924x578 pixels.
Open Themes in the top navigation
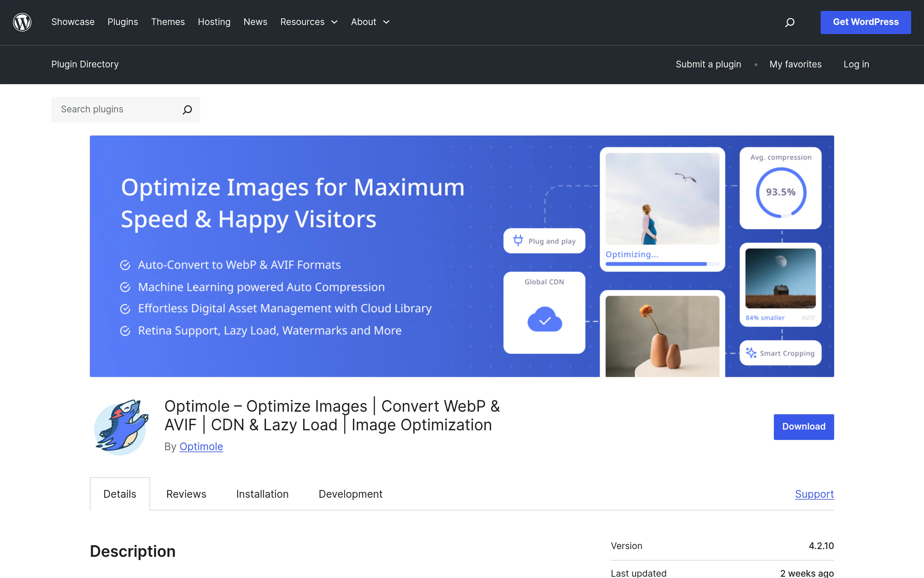(167, 22)
